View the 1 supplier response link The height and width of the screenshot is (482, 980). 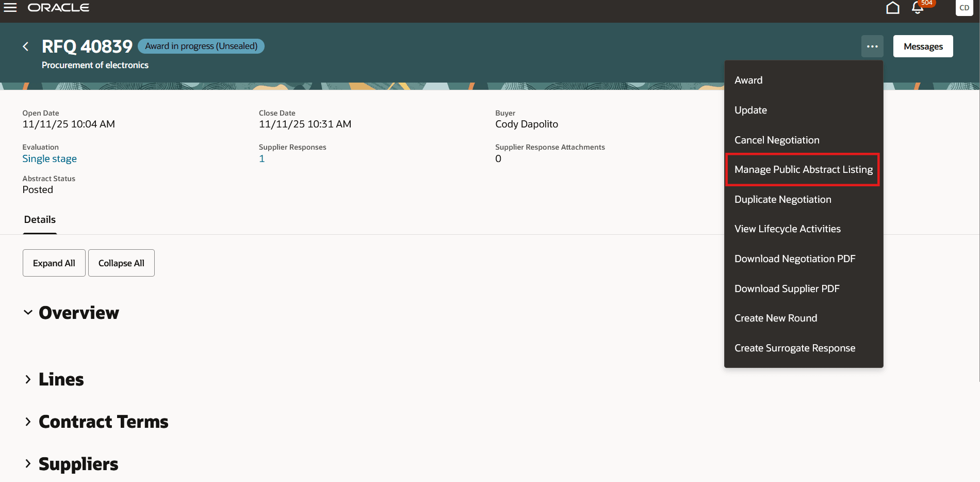(262, 158)
